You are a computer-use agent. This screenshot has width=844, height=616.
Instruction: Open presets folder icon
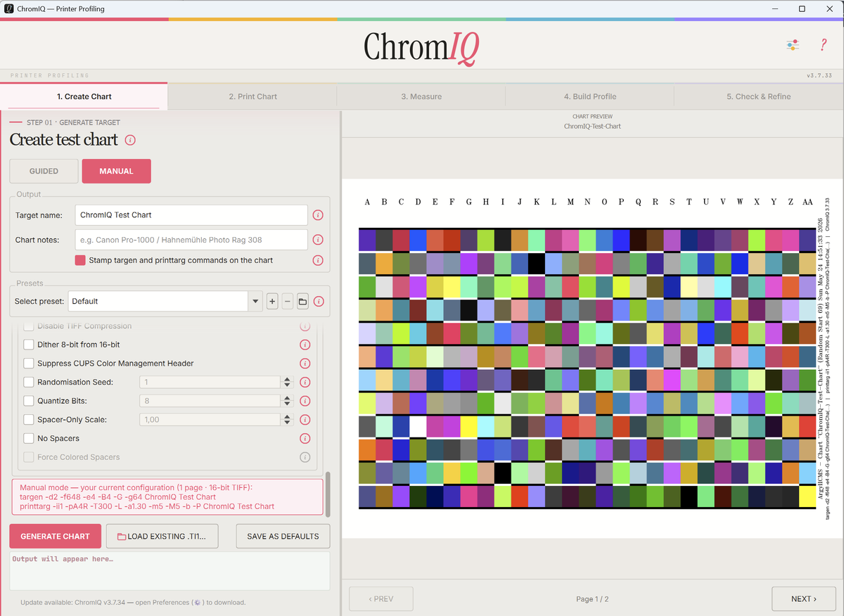click(303, 302)
